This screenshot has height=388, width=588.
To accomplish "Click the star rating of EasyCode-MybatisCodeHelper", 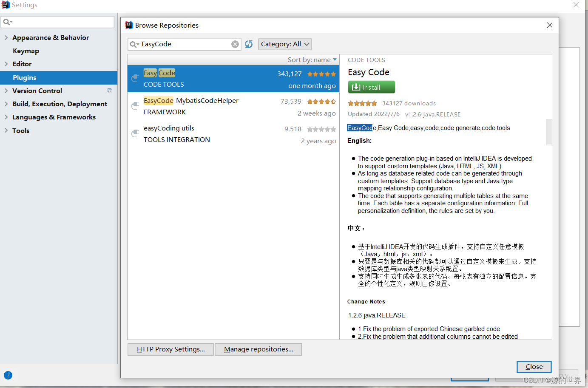I will point(321,102).
